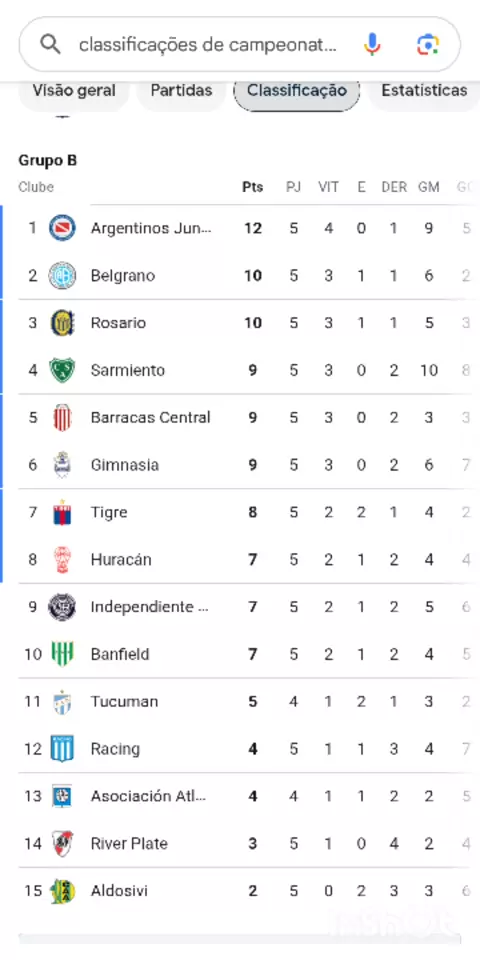Viewport: 480px width, 960px height.
Task: Tap the Rosario Central club crest
Action: tap(62, 323)
